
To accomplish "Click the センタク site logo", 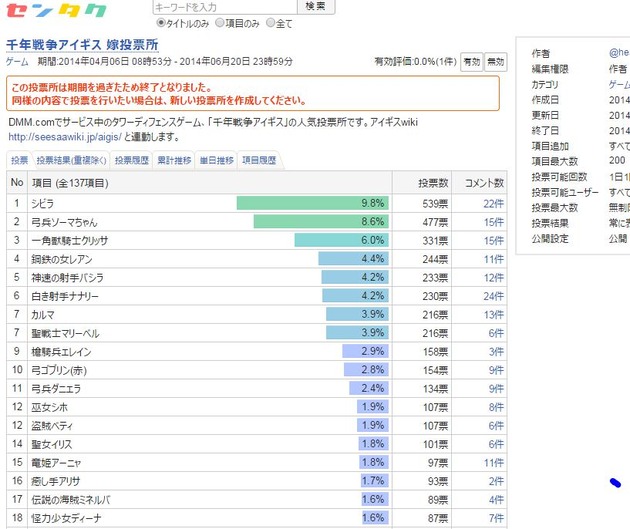I will click(56, 10).
